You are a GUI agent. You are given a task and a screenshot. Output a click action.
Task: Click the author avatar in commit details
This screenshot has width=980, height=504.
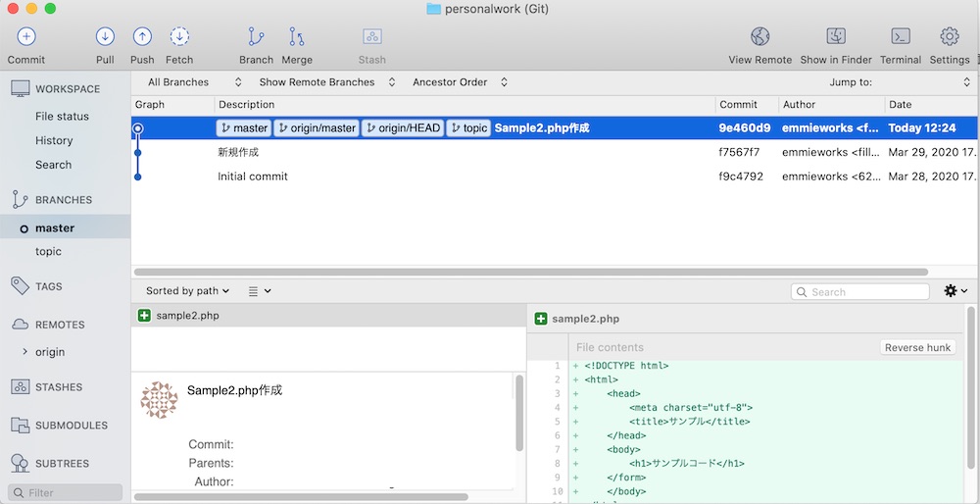(x=160, y=400)
